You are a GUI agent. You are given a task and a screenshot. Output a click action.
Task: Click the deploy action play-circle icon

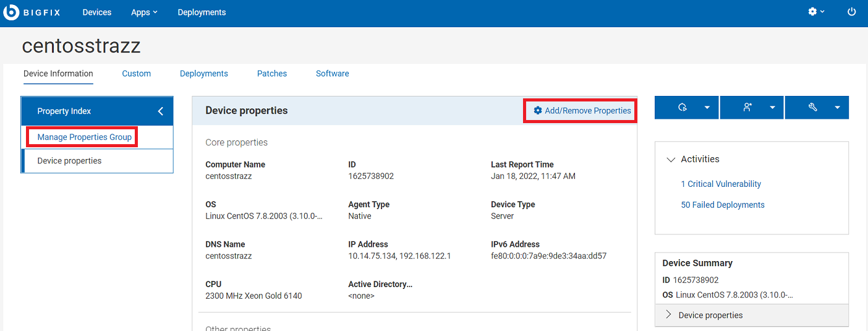(683, 108)
